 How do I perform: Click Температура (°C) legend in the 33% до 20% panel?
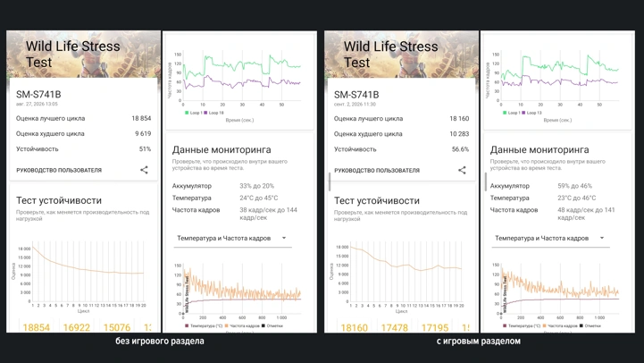(204, 326)
